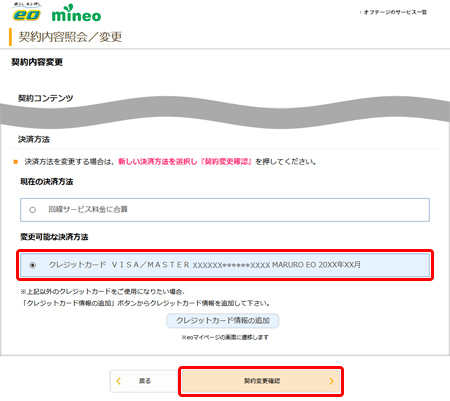The width and height of the screenshot is (450, 401).
Task: Click the mineo logo
Action: click(x=76, y=14)
